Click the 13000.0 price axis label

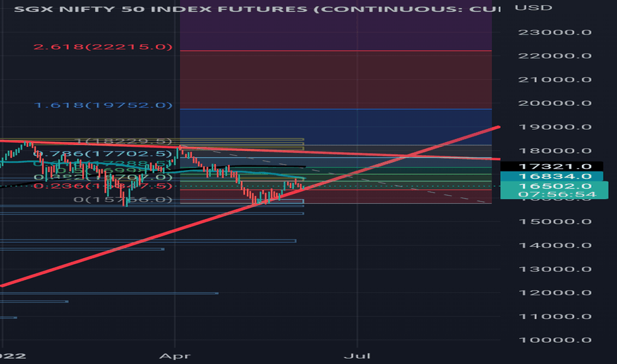tap(555, 269)
